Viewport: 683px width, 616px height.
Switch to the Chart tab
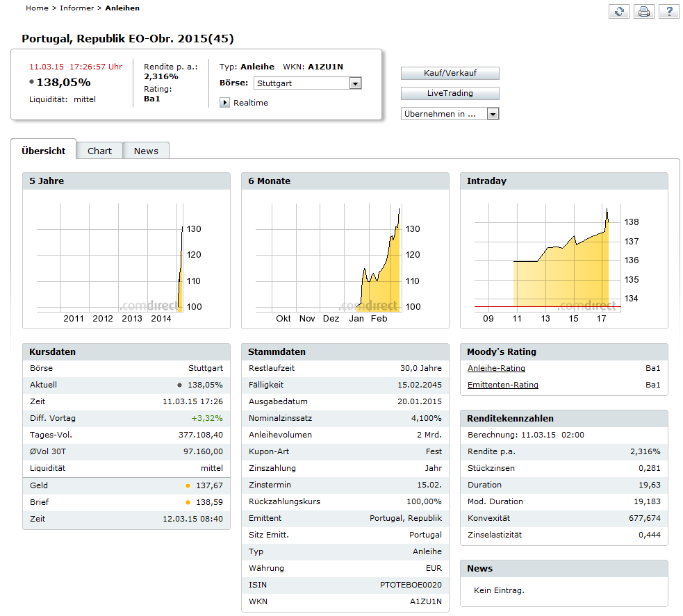[x=99, y=151]
